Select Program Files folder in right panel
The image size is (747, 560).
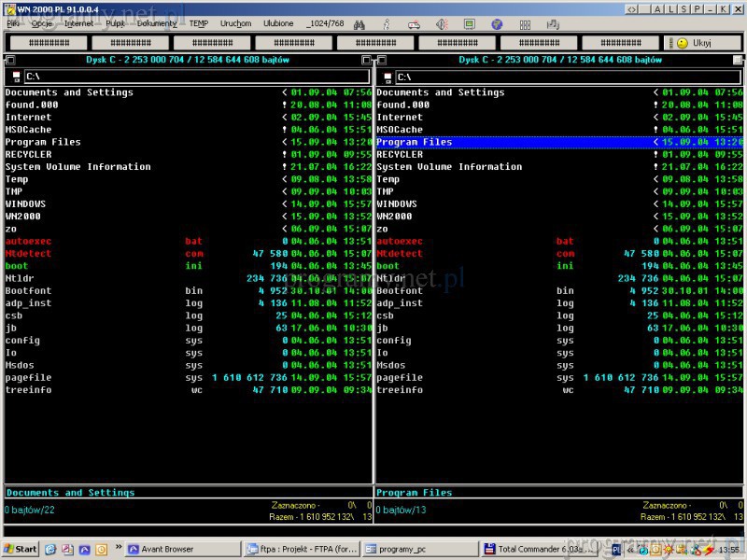tap(415, 142)
